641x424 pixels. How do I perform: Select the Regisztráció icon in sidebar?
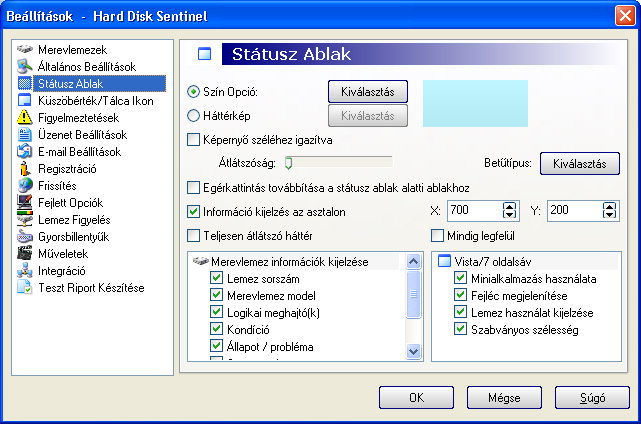tap(25, 168)
